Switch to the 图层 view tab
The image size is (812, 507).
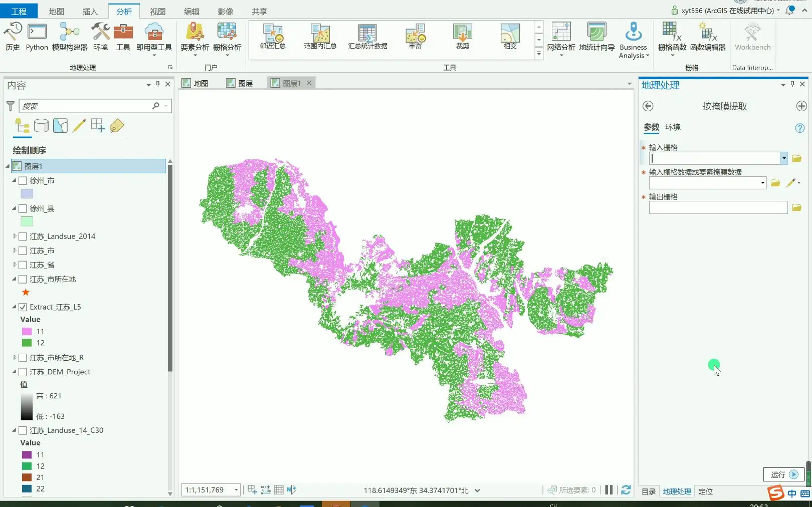pos(240,83)
